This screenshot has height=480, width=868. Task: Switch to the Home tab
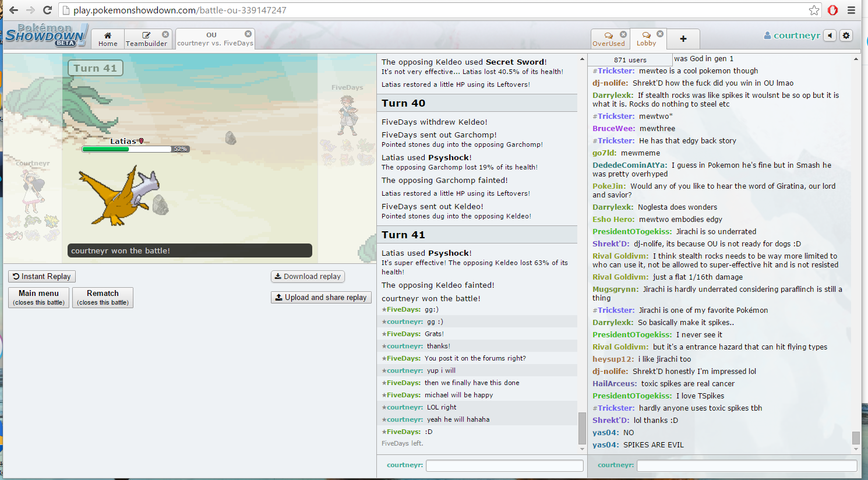[x=108, y=39]
